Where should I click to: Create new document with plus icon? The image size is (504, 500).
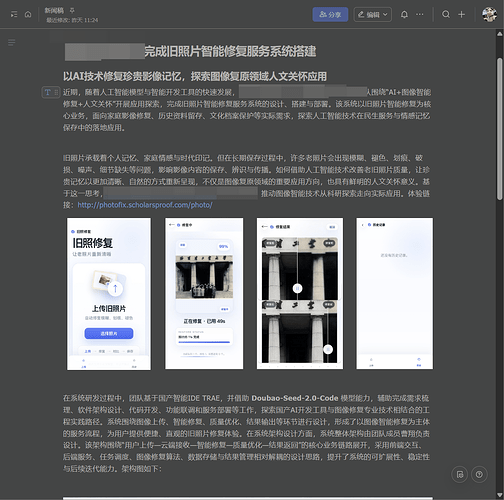[461, 14]
